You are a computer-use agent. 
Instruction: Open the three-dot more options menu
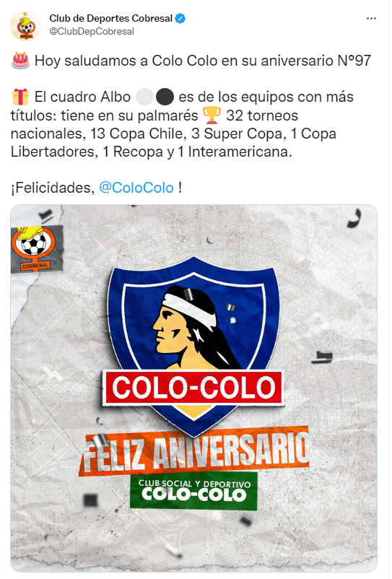(371, 19)
